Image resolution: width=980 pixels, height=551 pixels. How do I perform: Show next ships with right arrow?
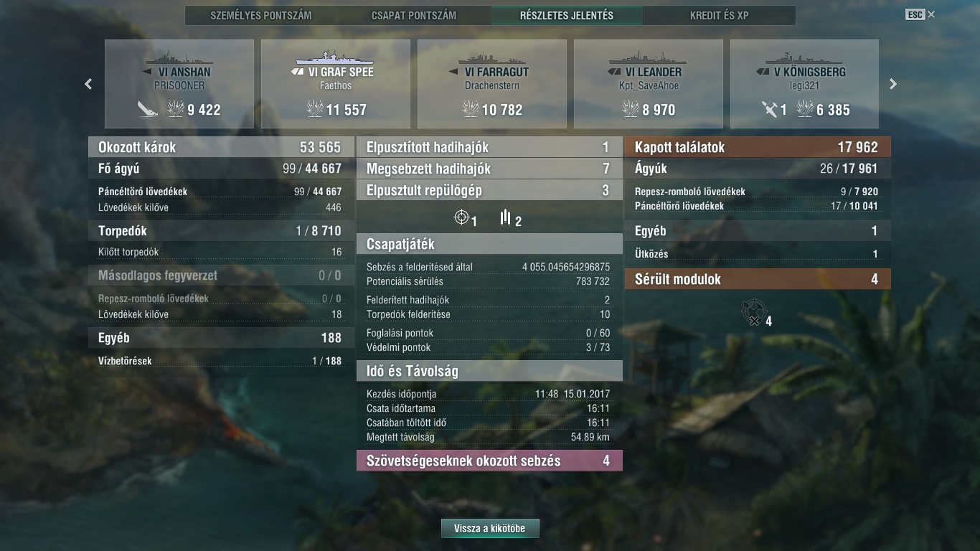[x=893, y=84]
